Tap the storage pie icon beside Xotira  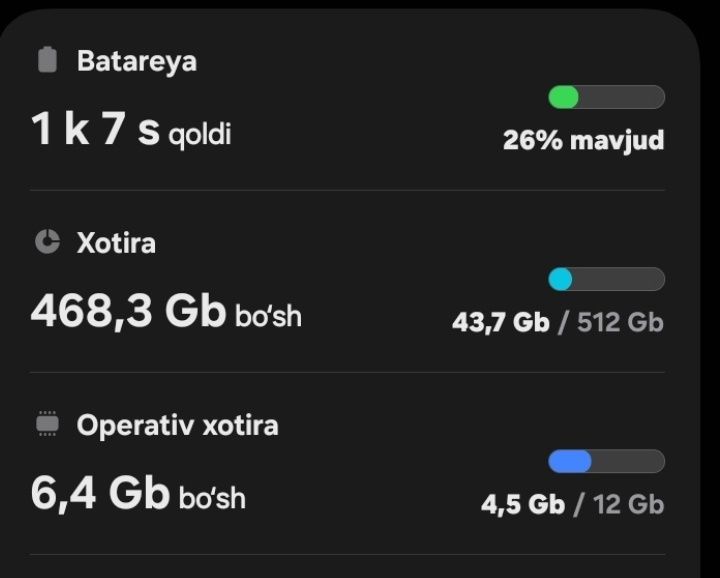(47, 242)
